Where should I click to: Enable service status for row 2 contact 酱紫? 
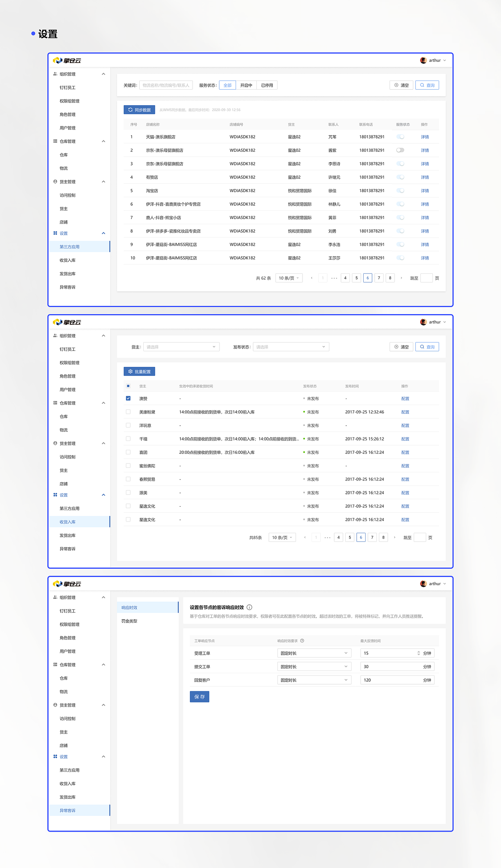(400, 150)
